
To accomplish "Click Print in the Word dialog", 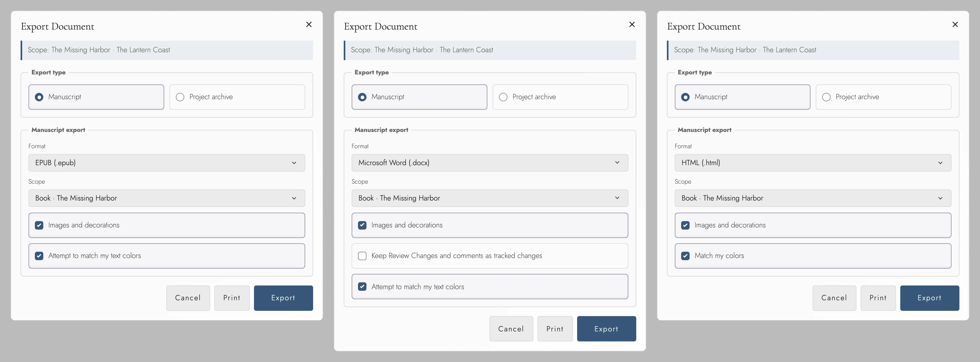I will (555, 329).
